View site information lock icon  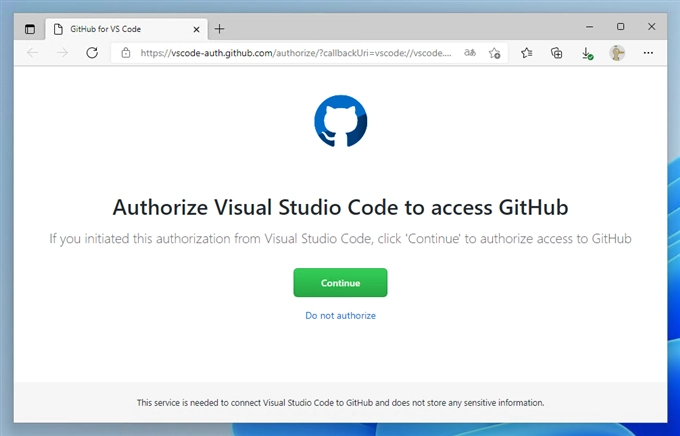126,53
